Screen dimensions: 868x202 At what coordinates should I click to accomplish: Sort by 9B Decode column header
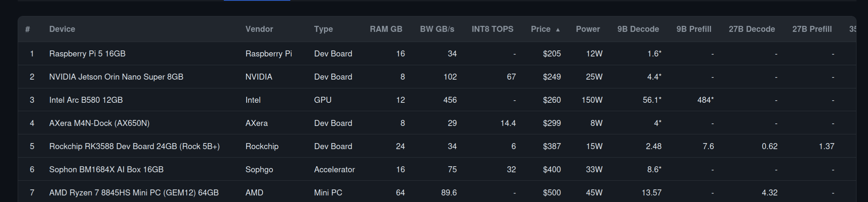tap(638, 29)
